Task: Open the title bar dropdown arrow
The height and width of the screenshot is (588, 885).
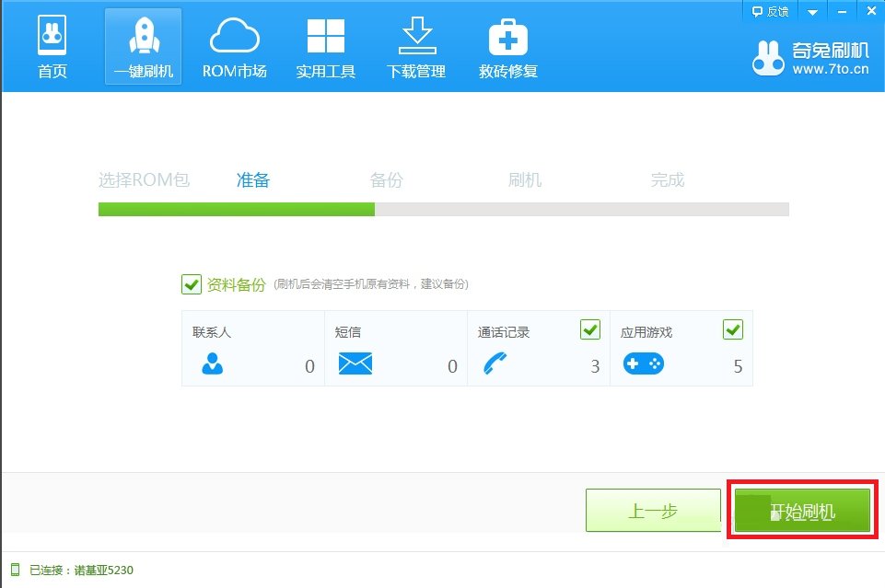Action: [x=811, y=11]
